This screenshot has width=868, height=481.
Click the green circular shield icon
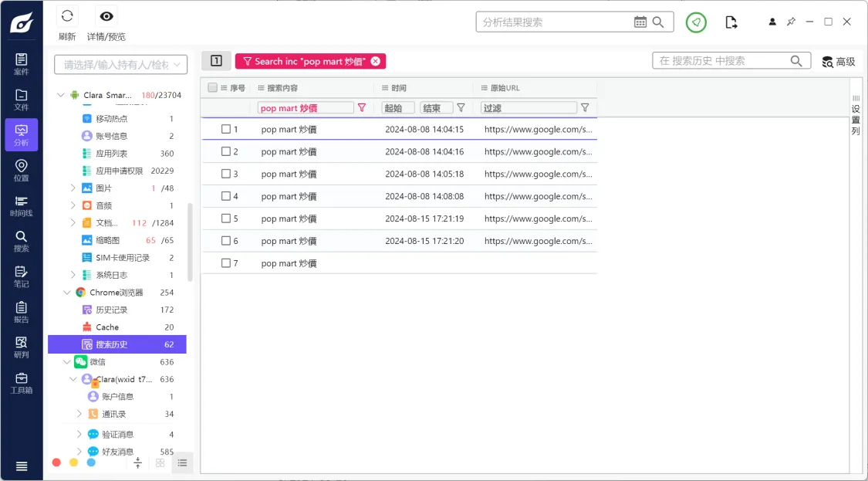coord(696,22)
